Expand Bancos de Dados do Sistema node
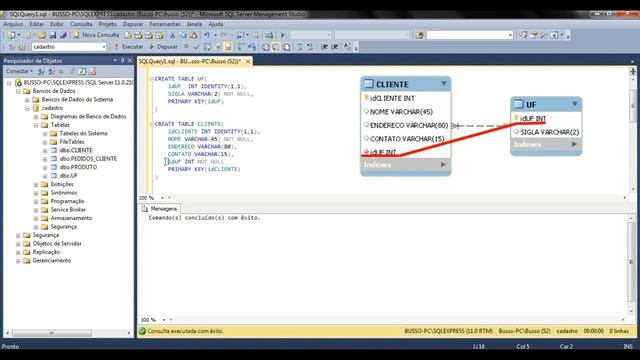The height and width of the screenshot is (360, 640). click(x=27, y=100)
